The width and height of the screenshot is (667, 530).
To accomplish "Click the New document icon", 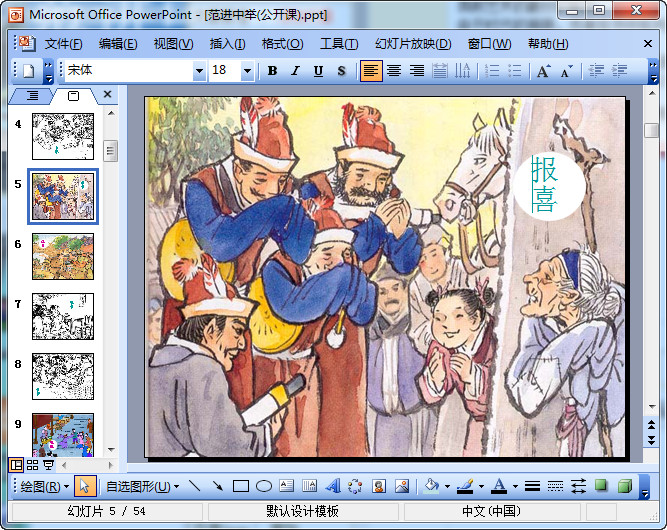I will pos(29,71).
